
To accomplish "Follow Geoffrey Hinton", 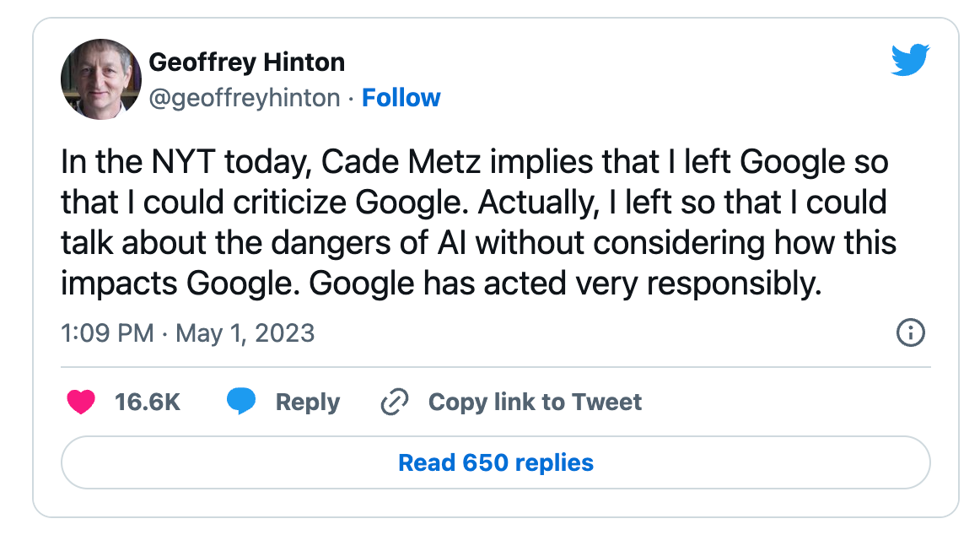I will tap(401, 98).
